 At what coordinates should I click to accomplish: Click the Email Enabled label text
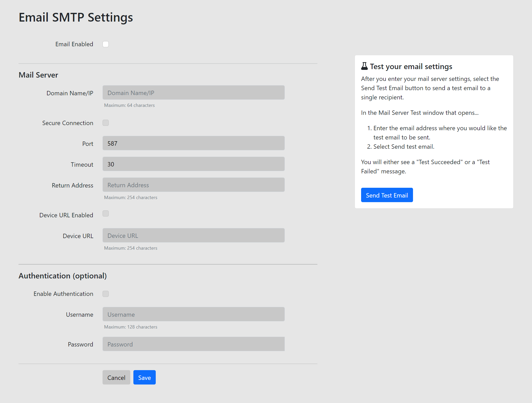(74, 44)
